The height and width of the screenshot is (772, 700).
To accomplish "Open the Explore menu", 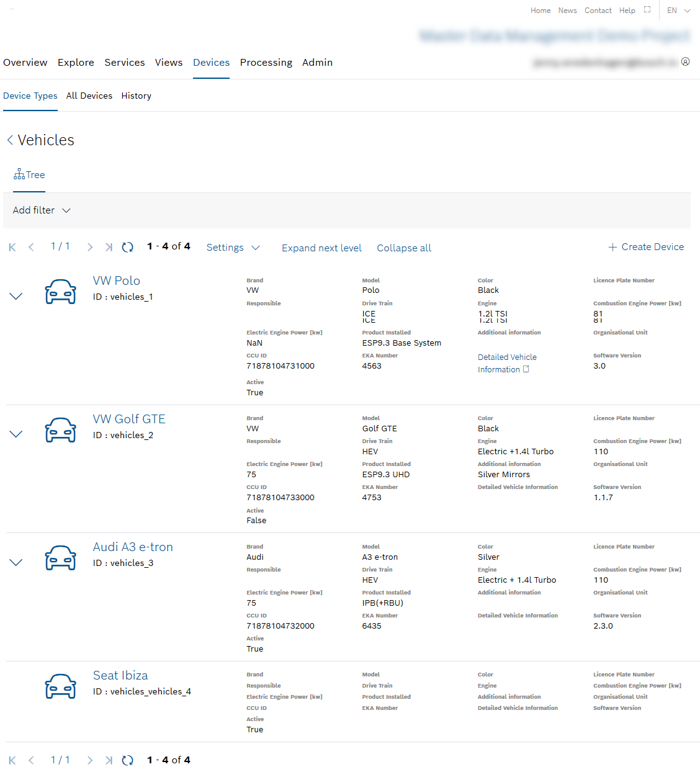I will tap(76, 63).
